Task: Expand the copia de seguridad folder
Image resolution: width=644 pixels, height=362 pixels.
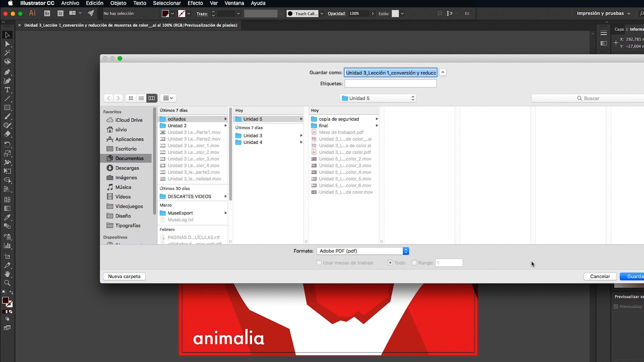Action: (377, 119)
